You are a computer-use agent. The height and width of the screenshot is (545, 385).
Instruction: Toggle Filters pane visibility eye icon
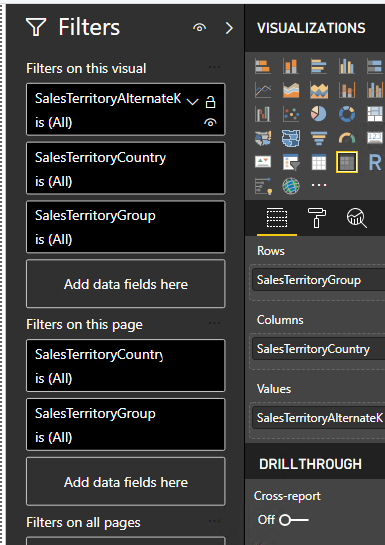[199, 27]
